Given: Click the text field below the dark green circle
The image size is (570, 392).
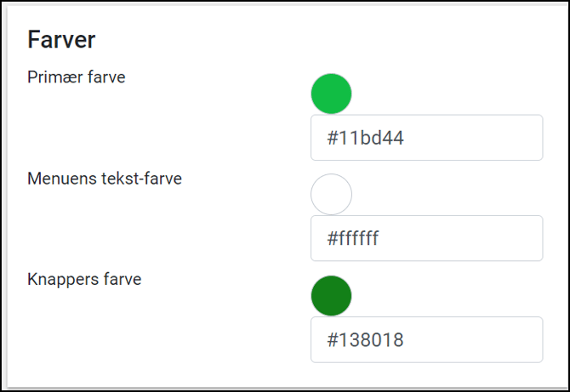Looking at the screenshot, I should pos(426,339).
